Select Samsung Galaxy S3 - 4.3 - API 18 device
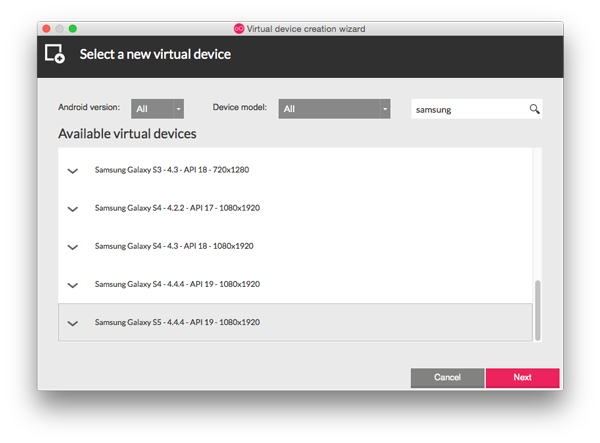Screen dimensions: 600x443 click(171, 170)
